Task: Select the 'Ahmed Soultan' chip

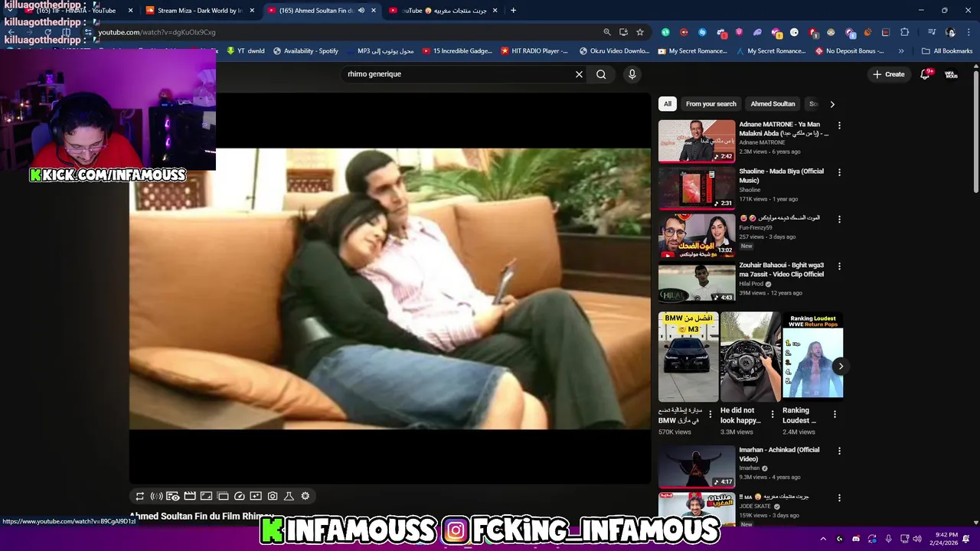Action: tap(773, 104)
